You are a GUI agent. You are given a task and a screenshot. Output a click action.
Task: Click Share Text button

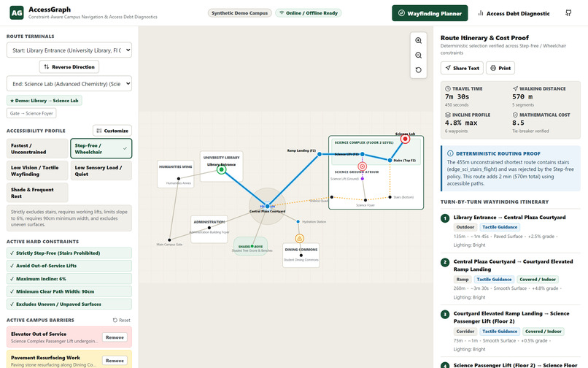(x=462, y=68)
